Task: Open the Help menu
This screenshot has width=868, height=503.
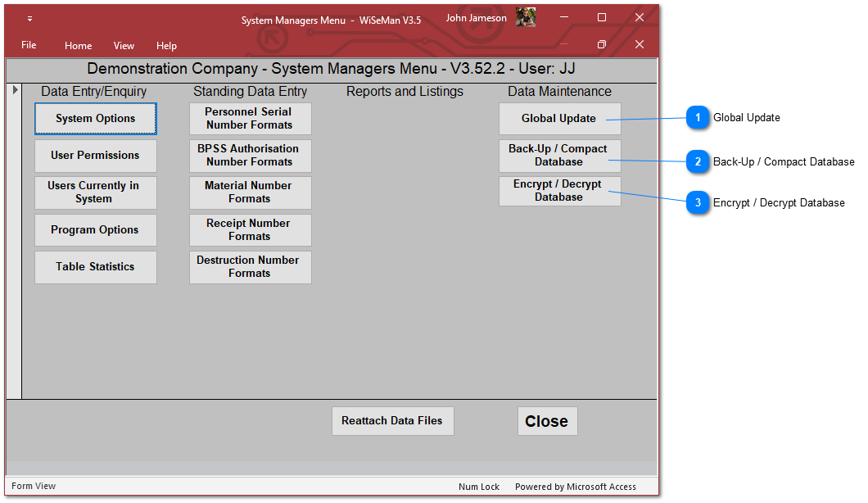Action: 166,46
